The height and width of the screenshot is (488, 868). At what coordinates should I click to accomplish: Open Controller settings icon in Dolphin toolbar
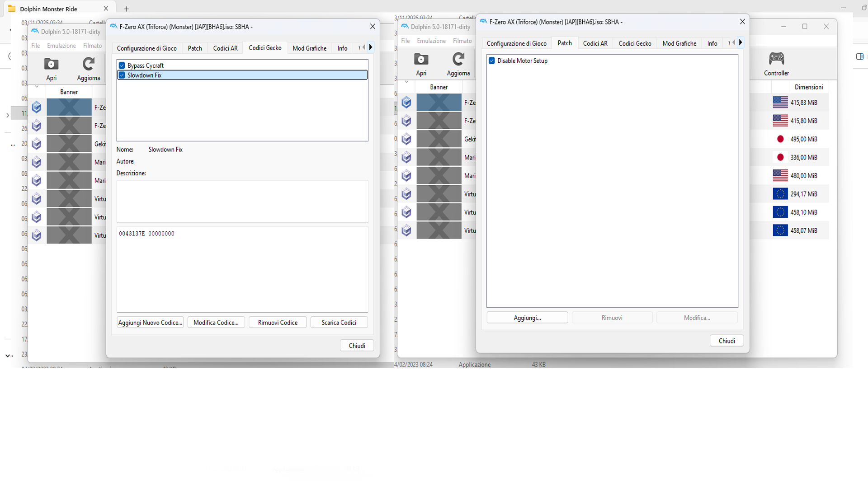(x=776, y=58)
